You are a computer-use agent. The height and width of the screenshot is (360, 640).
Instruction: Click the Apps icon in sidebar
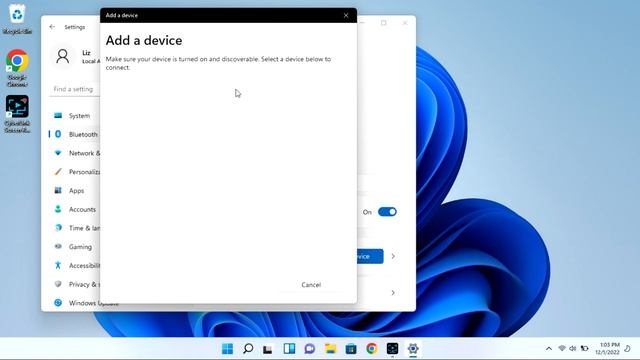[x=58, y=191]
